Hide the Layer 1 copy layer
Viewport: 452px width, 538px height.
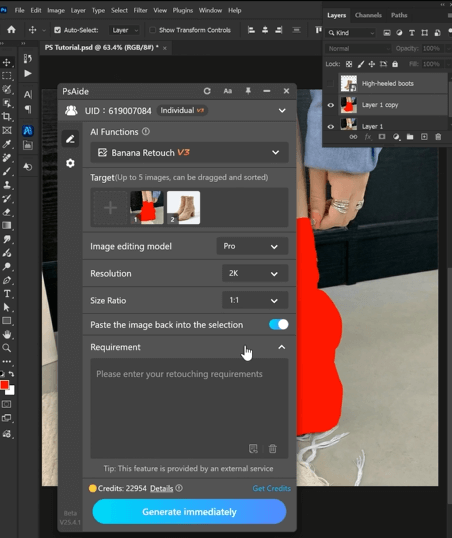[331, 105]
